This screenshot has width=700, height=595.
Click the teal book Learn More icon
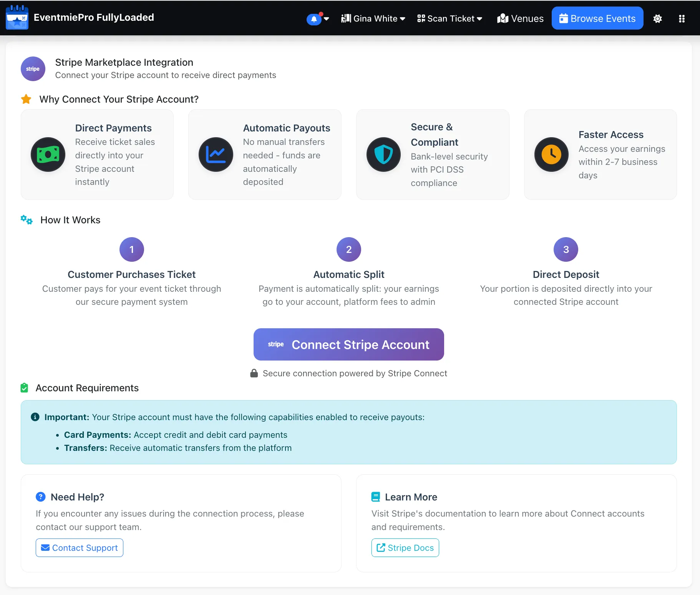(376, 497)
